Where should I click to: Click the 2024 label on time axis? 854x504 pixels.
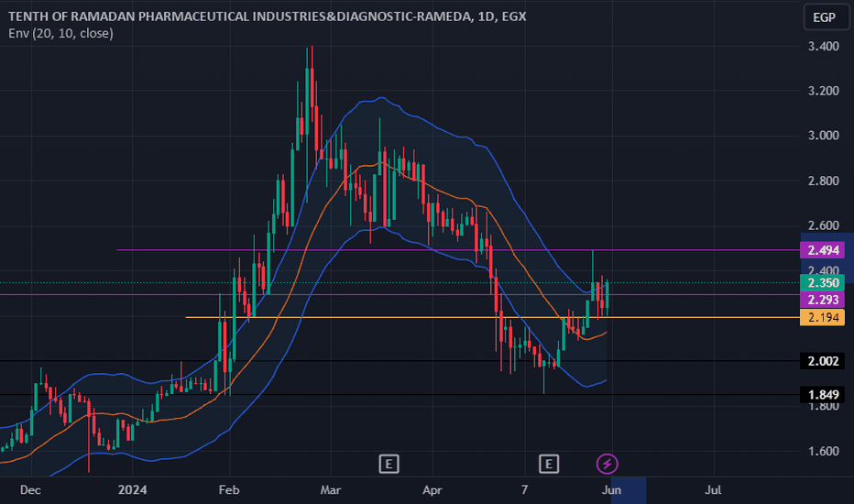point(132,490)
